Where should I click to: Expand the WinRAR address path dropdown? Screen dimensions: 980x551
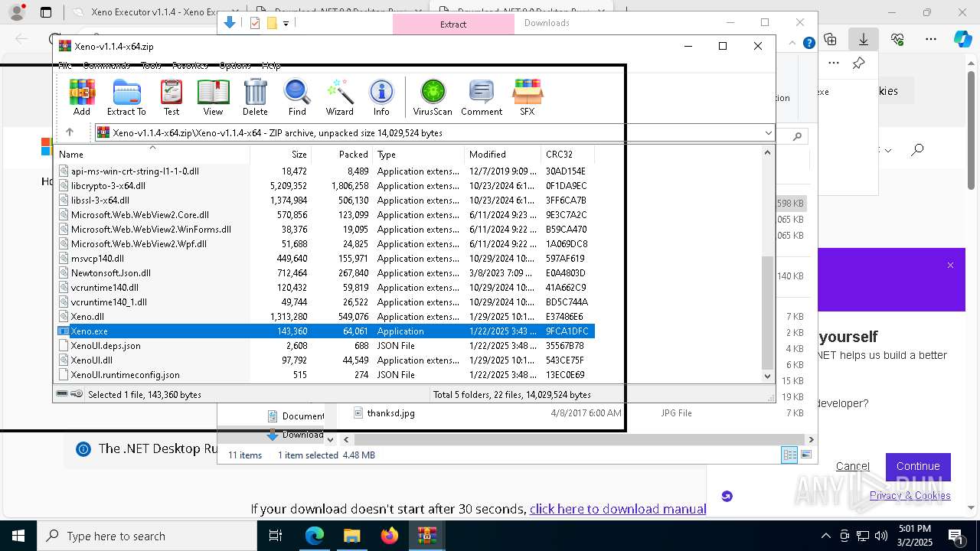point(768,132)
